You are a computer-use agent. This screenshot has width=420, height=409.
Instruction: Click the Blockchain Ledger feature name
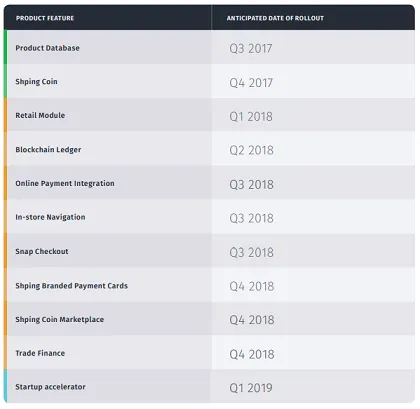pos(48,150)
